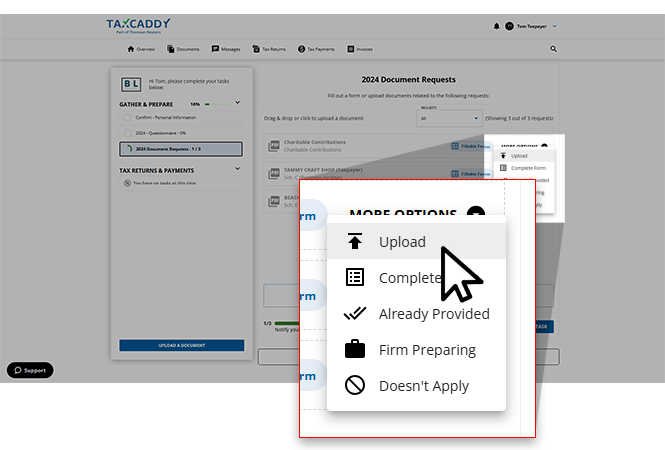Click the double-checkmark icon for Already Provided
665x450 pixels.
355,313
